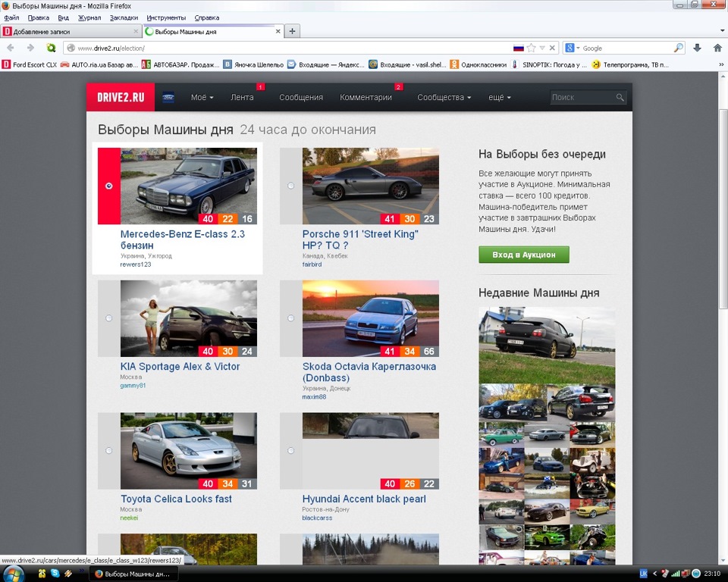Select the Toyota Celica radio button
Image resolution: width=728 pixels, height=582 pixels.
[x=108, y=451]
